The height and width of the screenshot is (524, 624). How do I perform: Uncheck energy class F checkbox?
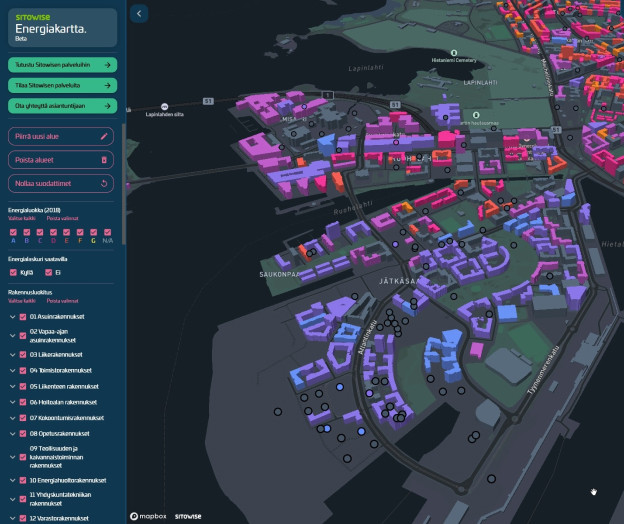(80, 232)
